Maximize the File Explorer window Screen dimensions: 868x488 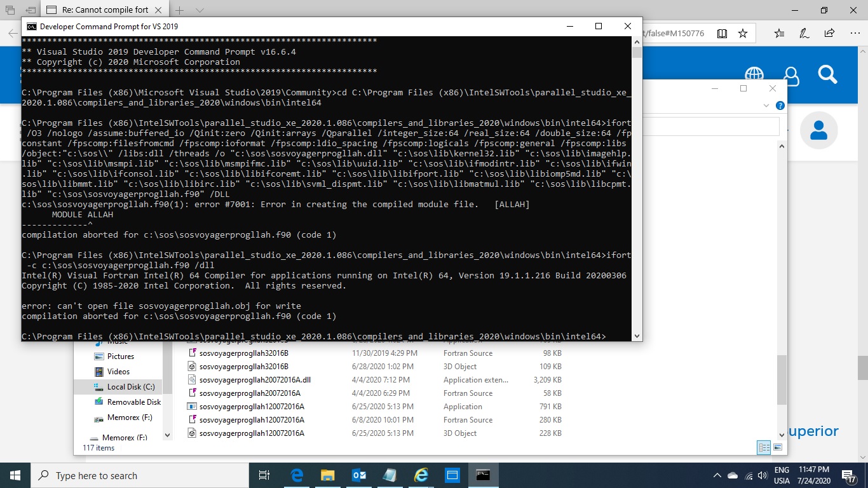743,88
